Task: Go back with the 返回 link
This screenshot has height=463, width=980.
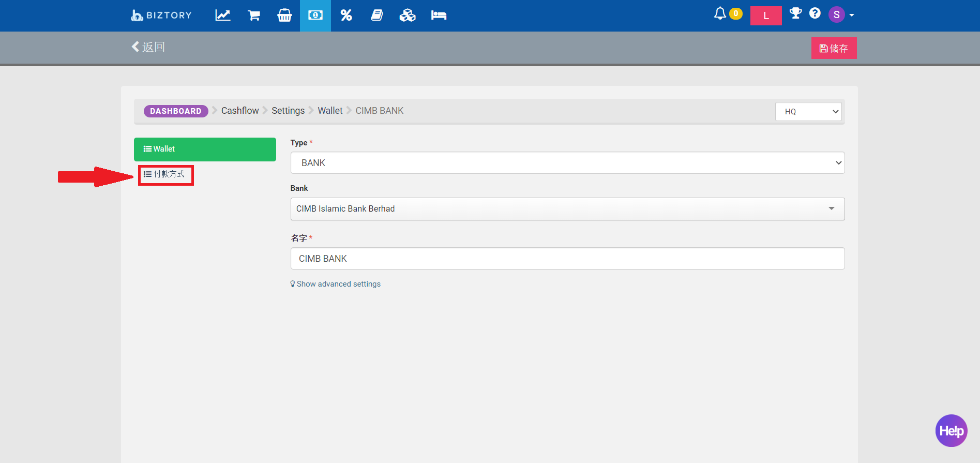Action: 148,47
